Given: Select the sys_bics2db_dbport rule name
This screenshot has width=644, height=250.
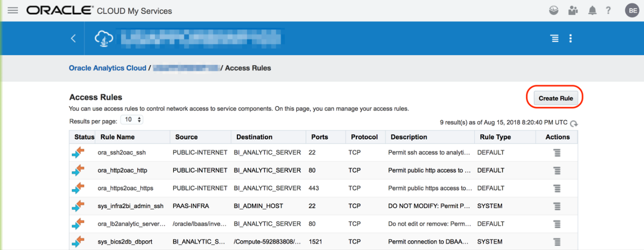Looking at the screenshot, I should point(125,242).
